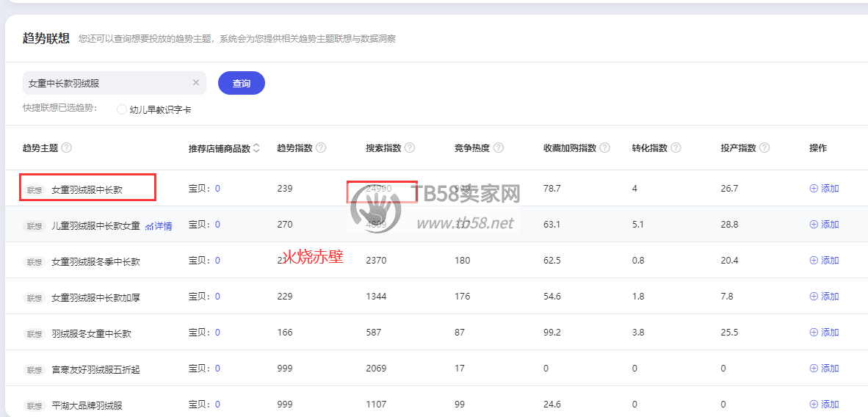Click the 操作 column header
This screenshot has height=417, width=868.
[817, 148]
